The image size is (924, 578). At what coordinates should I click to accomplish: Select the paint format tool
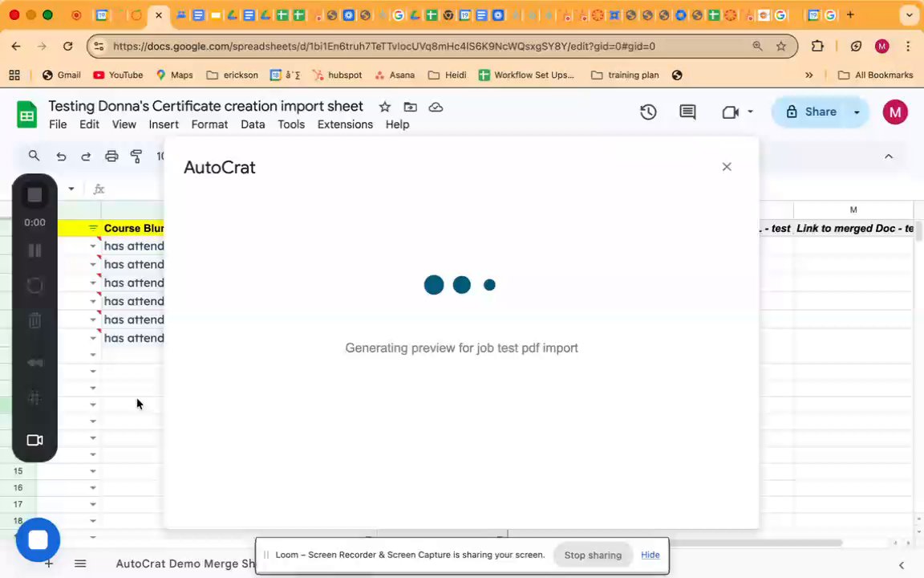[136, 157]
